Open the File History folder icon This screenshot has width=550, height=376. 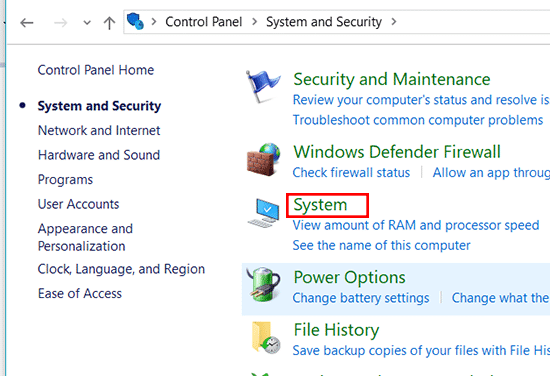[x=265, y=337]
